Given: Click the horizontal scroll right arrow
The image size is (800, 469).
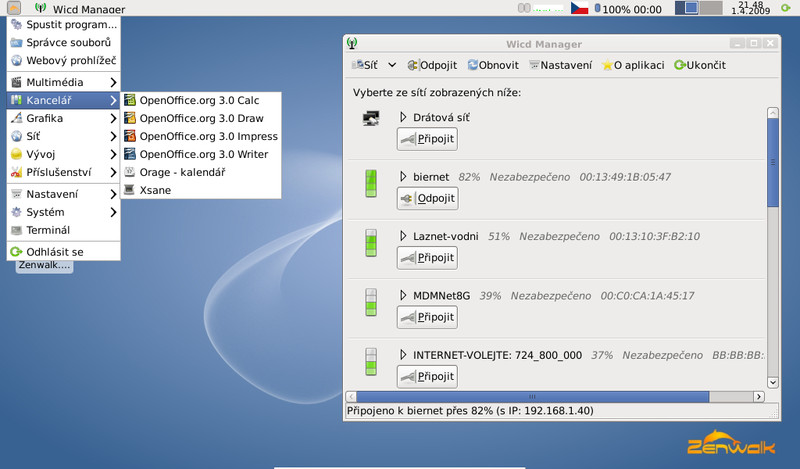Looking at the screenshot, I should click(x=759, y=397).
